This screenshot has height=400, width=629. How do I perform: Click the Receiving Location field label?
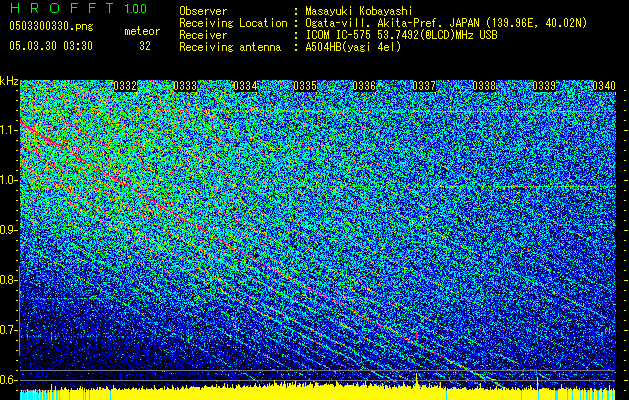pyautogui.click(x=233, y=23)
